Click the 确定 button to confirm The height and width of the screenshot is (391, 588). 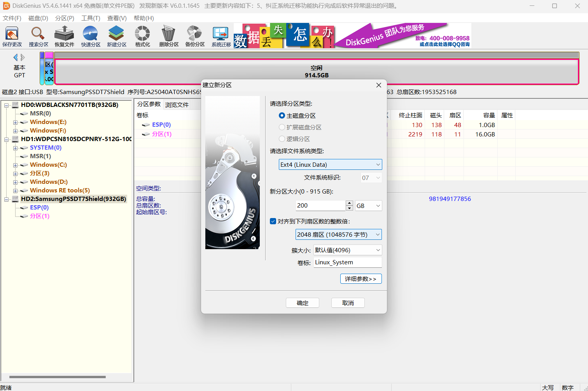303,302
